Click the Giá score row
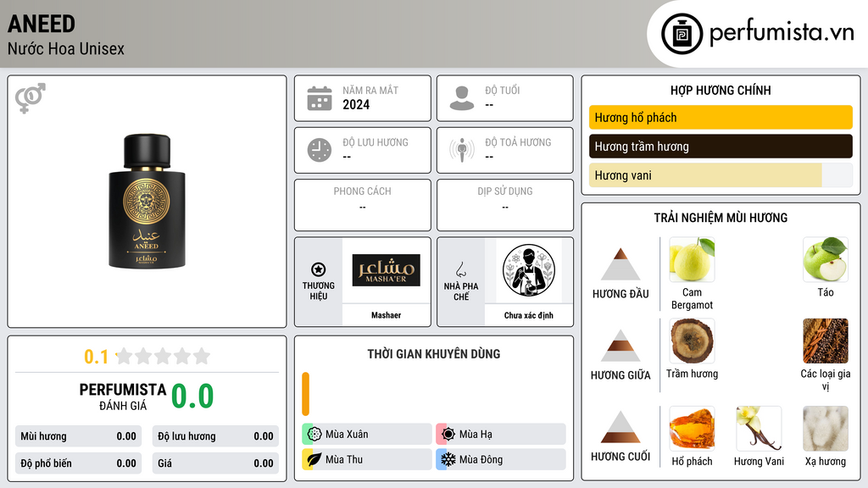 215,463
